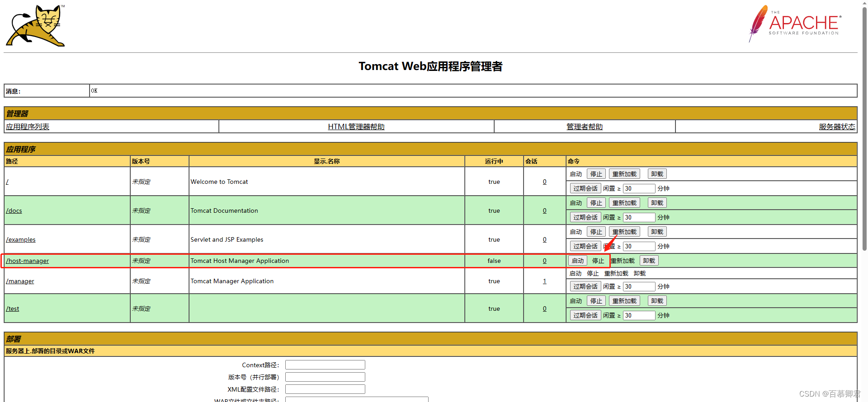Undeploy the Welcome to Tomcat application
The height and width of the screenshot is (402, 868).
[657, 174]
